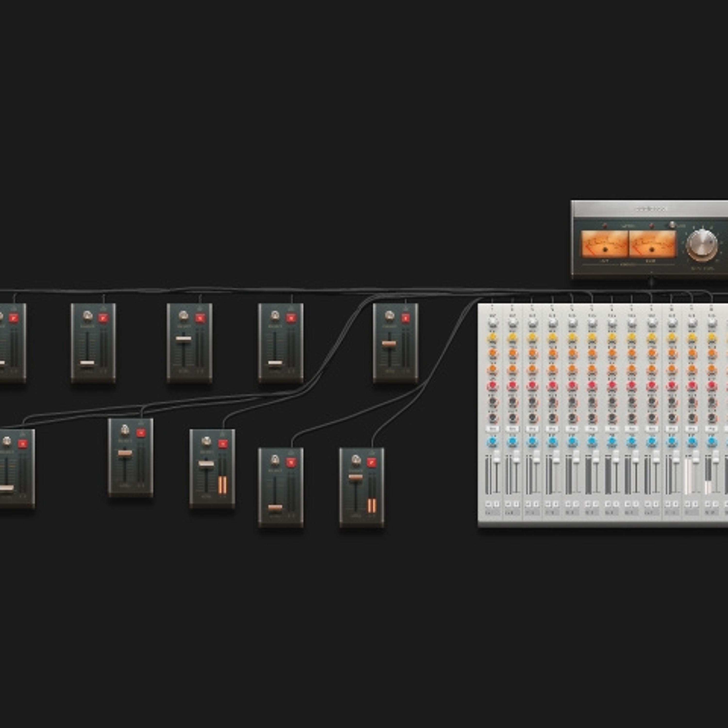Click red button on third bottom-row fader device
Viewport: 728px width, 728px height.
[223, 444]
